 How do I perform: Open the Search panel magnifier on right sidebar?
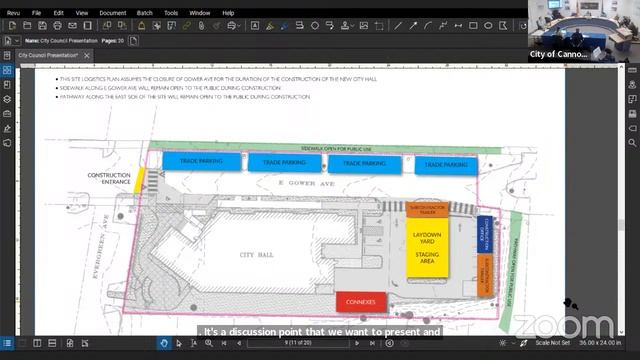632,142
